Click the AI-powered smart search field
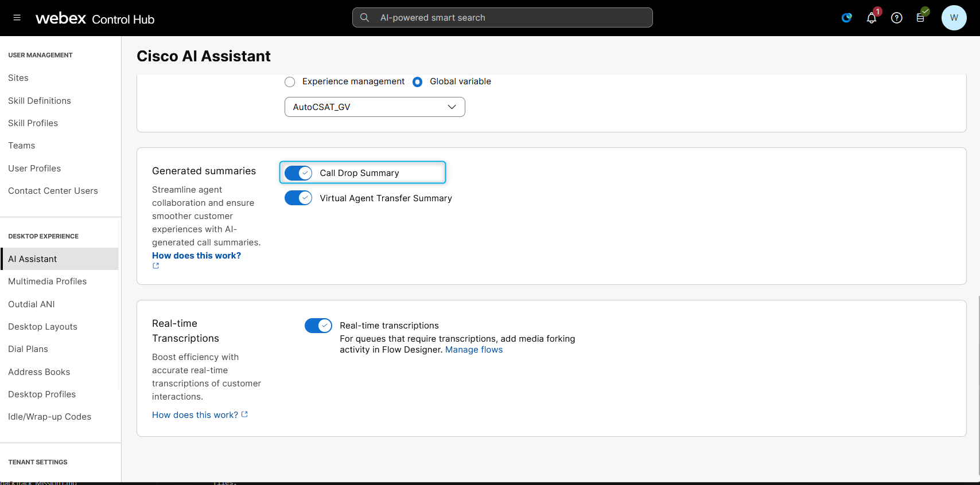Viewport: 980px width, 485px height. pos(511,18)
